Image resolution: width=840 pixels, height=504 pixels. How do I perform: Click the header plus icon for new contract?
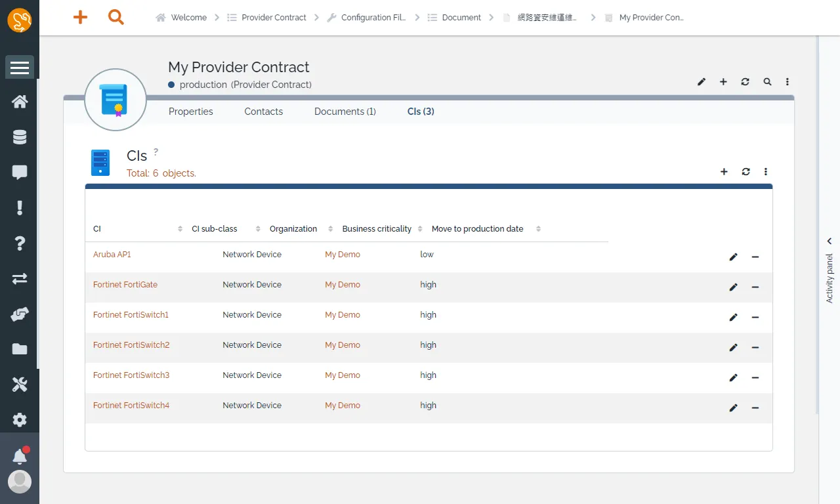723,82
